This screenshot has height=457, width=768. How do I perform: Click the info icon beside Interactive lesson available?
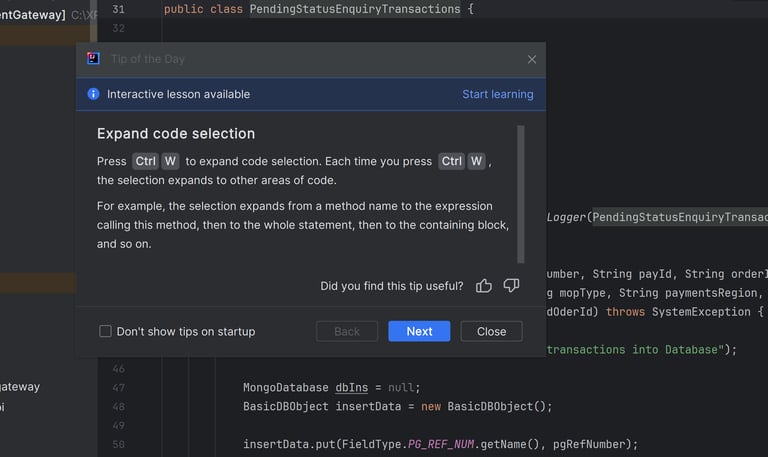(93, 94)
